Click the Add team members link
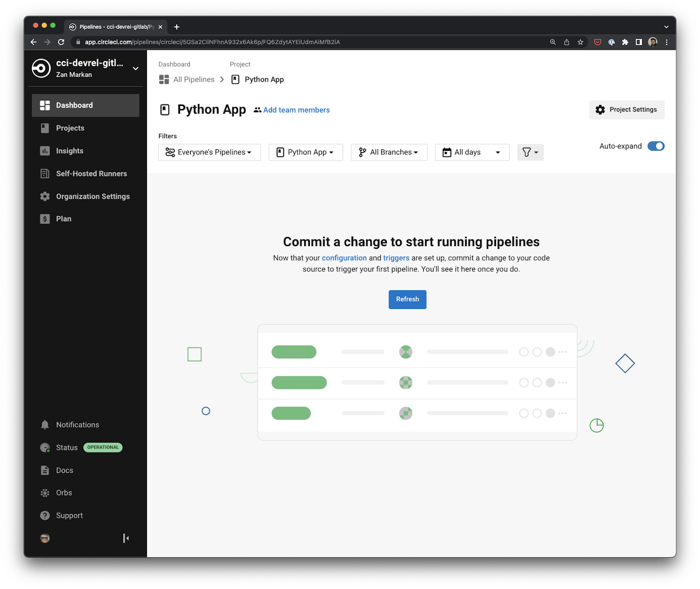Screen dimensions: 700x589 [x=296, y=110]
